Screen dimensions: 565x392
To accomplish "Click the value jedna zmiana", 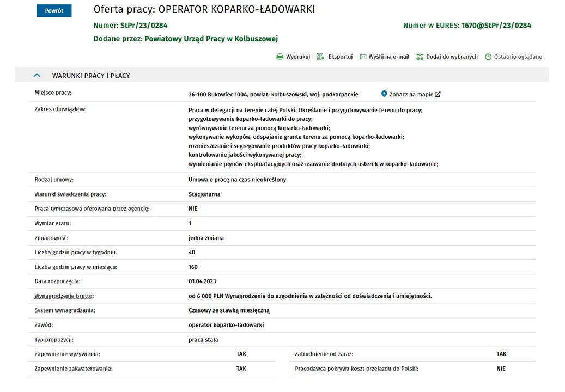I will coord(206,238).
